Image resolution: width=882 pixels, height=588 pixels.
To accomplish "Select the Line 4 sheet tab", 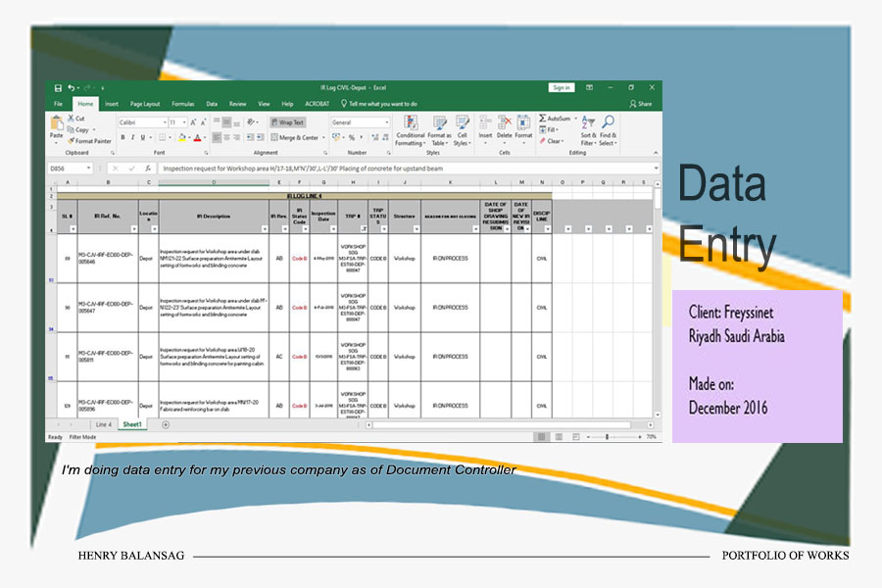I will click(104, 424).
